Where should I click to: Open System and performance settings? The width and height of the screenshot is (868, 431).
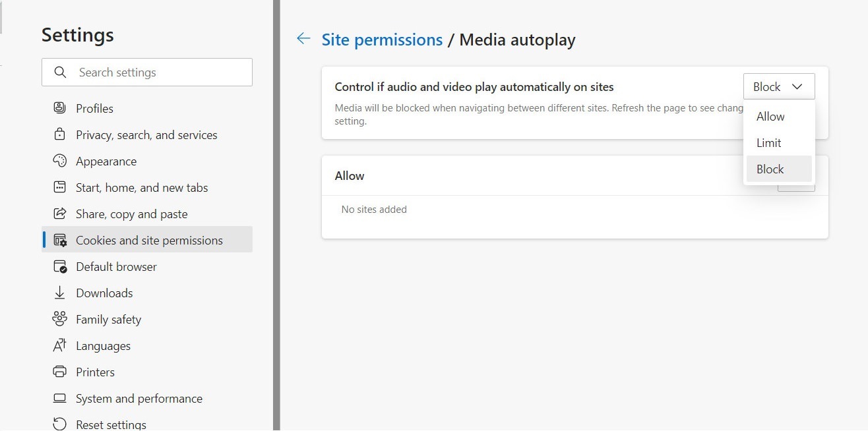pos(139,399)
